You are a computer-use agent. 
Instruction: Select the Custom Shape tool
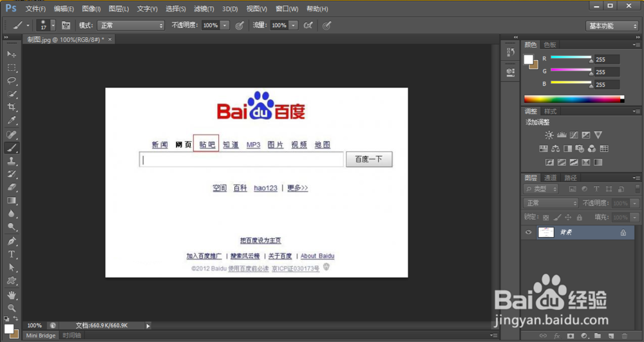click(12, 281)
